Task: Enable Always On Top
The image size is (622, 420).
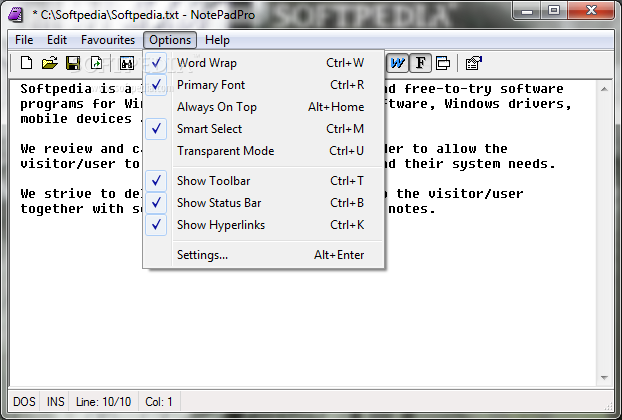Action: (264, 107)
